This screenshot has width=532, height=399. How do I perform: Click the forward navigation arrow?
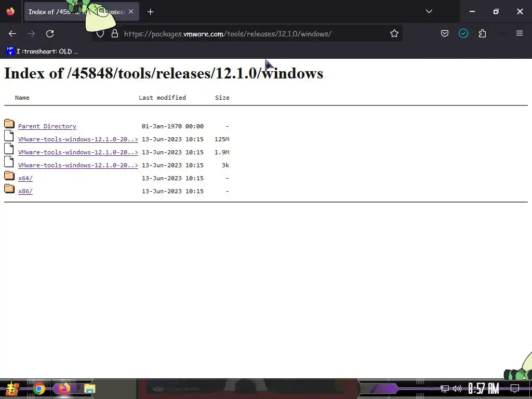pyautogui.click(x=31, y=34)
